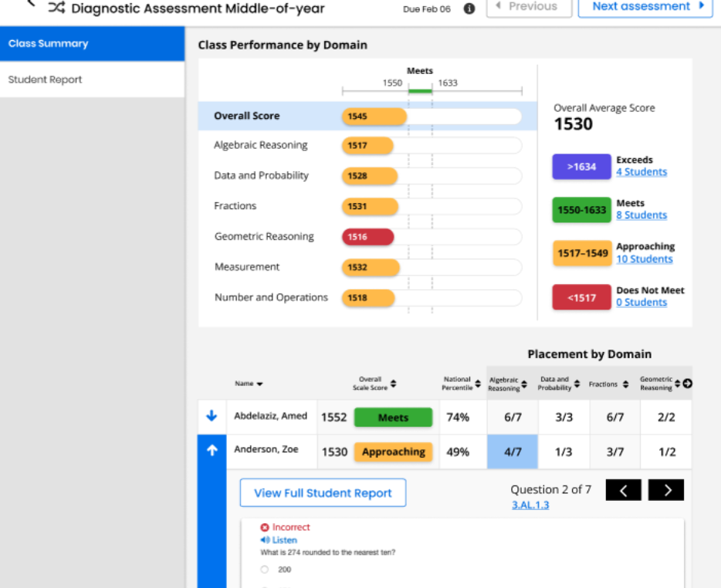Play question audio with Listen icon
Viewport: 721px width, 588px height.
pyautogui.click(x=266, y=540)
